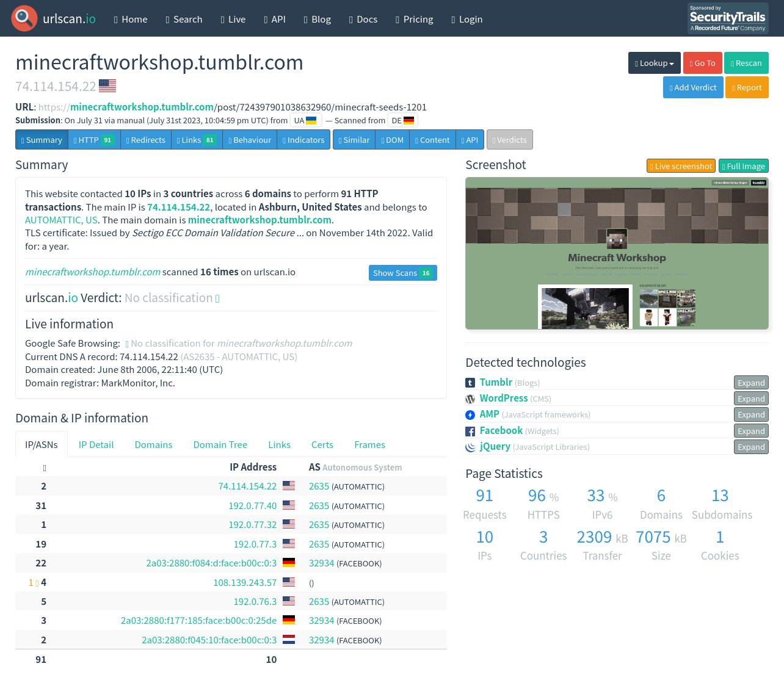The width and height of the screenshot is (784, 683).
Task: Click the verdict info icon after No classification
Action: pyautogui.click(x=217, y=298)
